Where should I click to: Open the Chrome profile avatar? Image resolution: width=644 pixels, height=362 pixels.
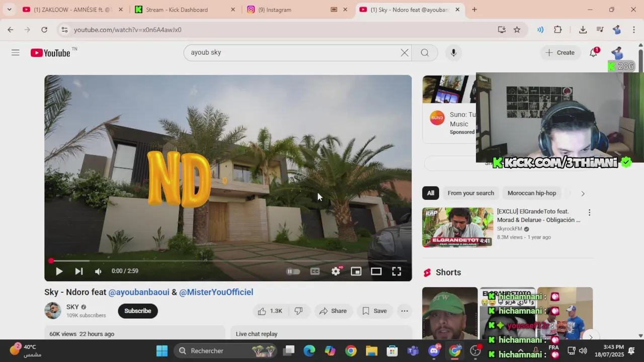tap(617, 30)
